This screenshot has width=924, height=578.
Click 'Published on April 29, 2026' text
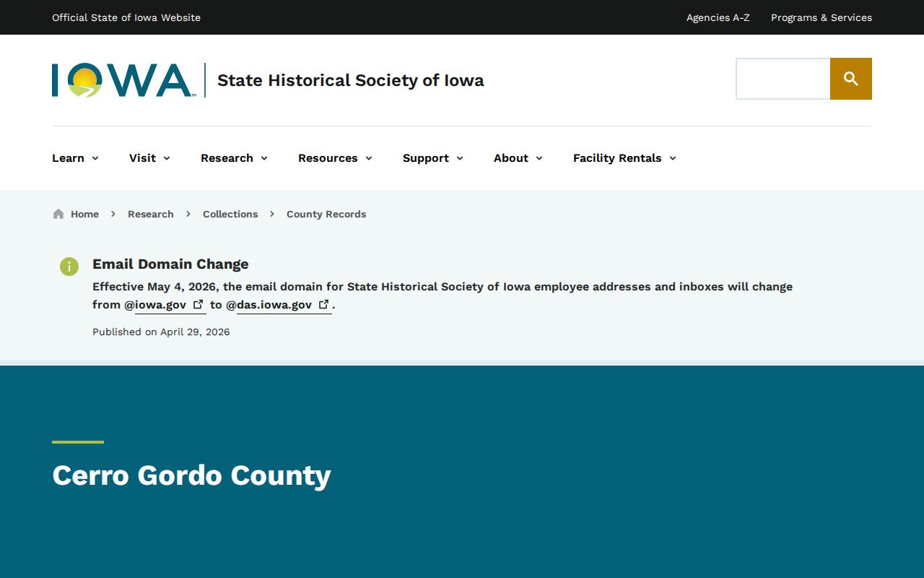(x=161, y=332)
